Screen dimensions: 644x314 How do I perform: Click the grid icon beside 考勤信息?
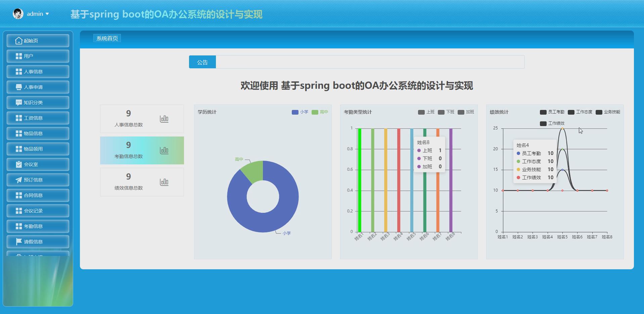19,226
